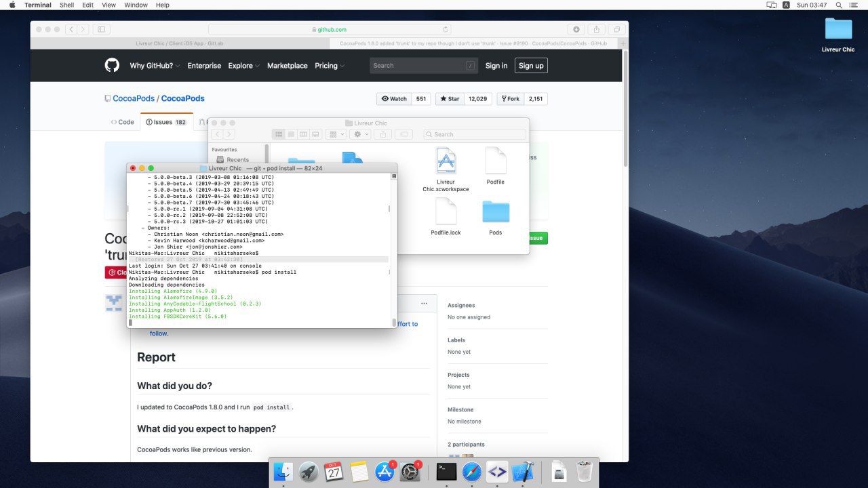The image size is (868, 488).
Task: Click the GitHub octocat logo
Action: 112,65
